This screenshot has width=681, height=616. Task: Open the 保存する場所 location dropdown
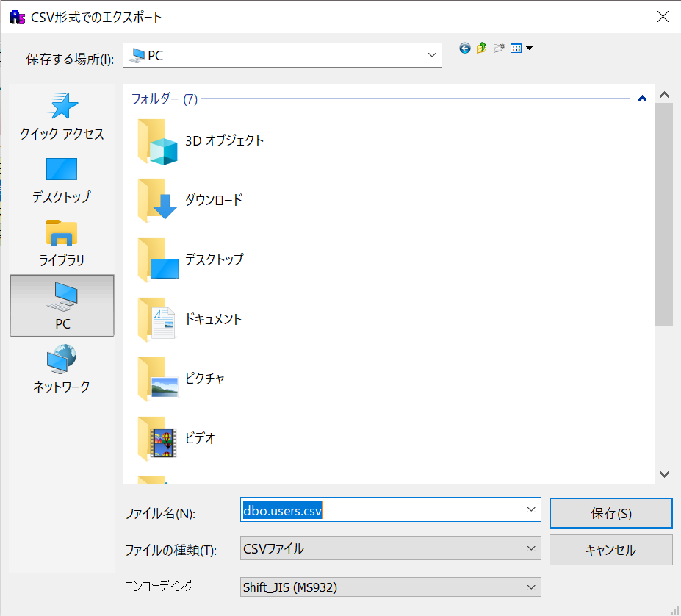tap(282, 55)
